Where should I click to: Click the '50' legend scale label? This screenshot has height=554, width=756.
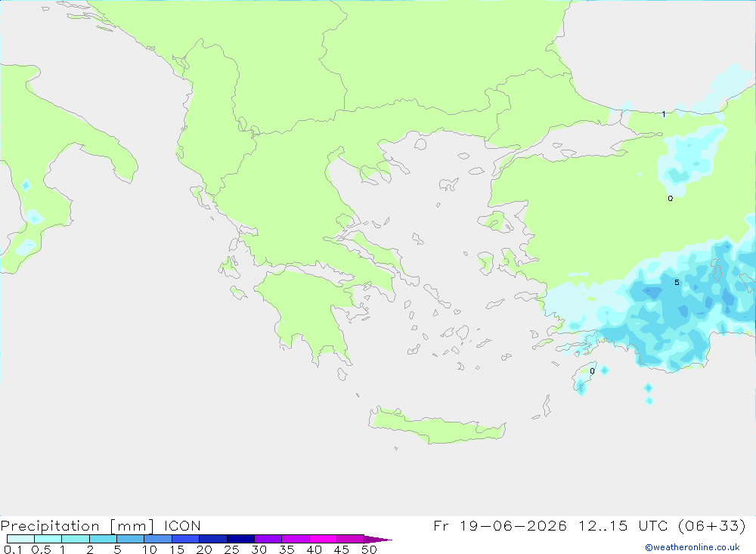(369, 549)
